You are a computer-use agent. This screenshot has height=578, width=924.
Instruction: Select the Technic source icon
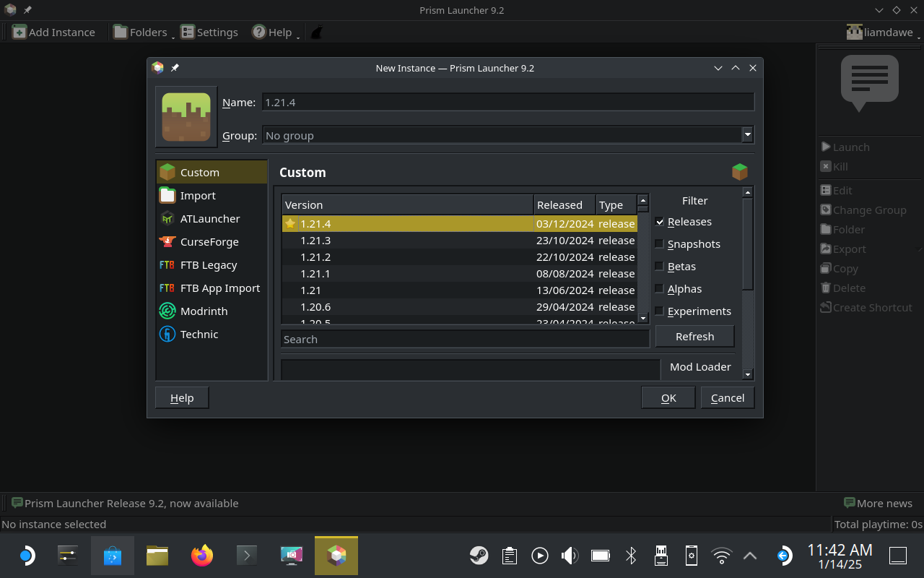coord(167,335)
